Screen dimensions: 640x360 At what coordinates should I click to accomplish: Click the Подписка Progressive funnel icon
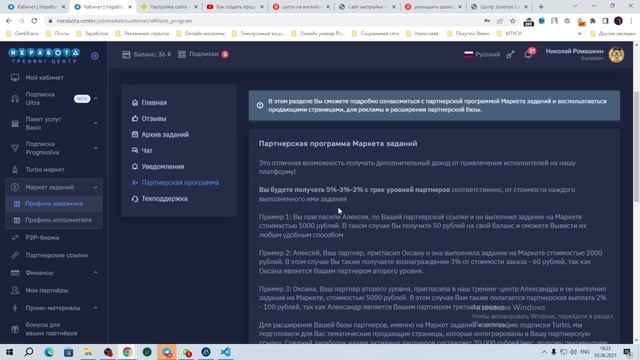click(15, 148)
